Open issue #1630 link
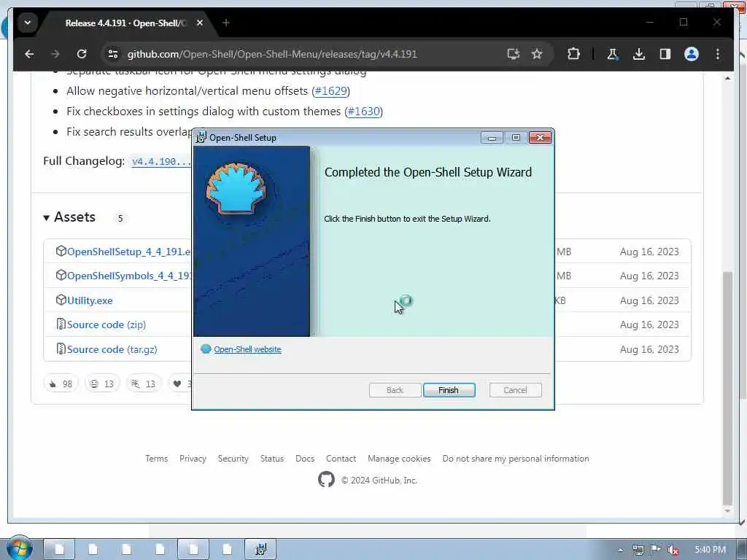 pos(363,111)
